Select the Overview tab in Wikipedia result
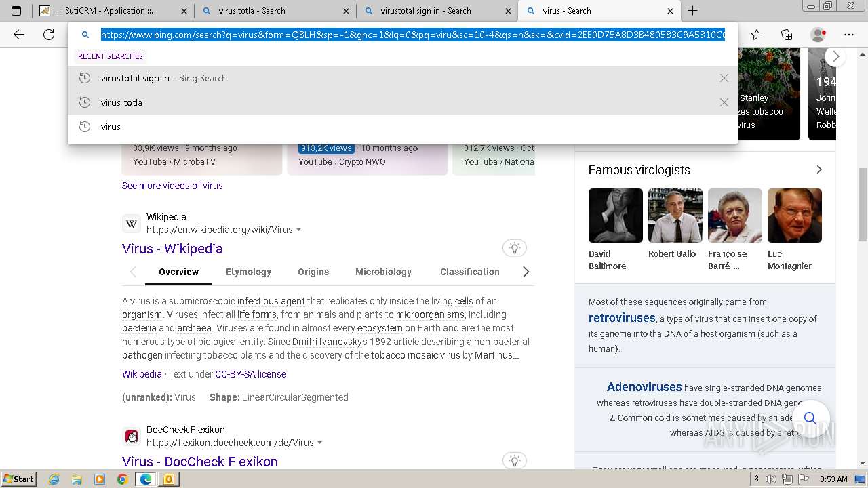The image size is (868, 488). click(178, 272)
